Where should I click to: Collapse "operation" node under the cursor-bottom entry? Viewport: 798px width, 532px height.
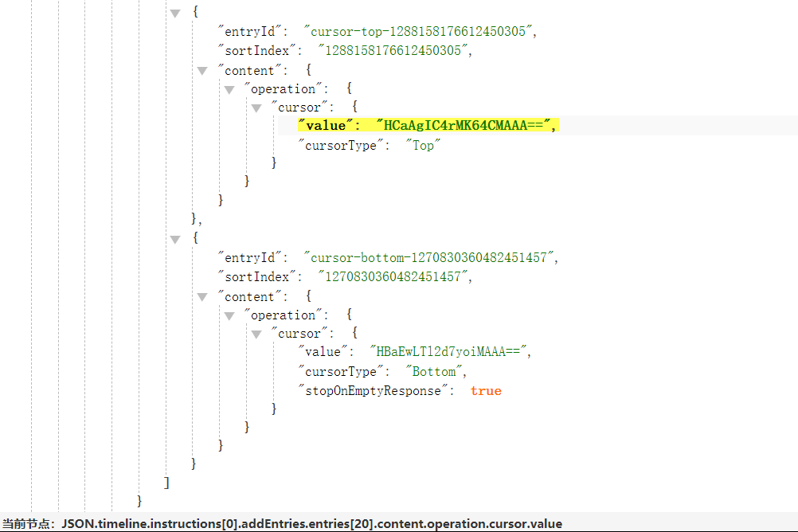click(x=229, y=316)
